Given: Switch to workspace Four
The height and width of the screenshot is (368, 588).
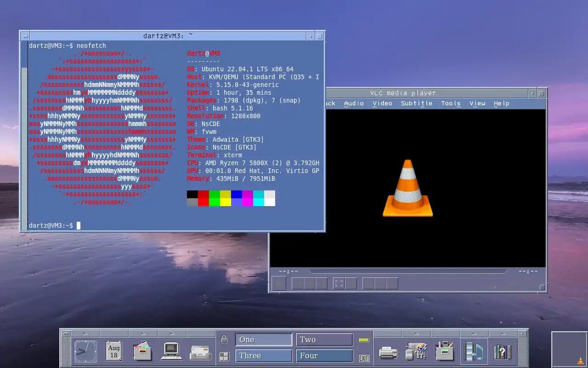Looking at the screenshot, I should coord(324,356).
